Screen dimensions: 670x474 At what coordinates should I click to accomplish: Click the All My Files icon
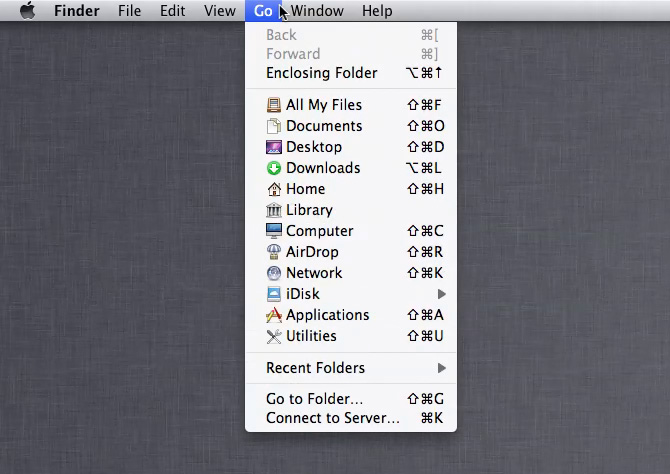pos(273,105)
